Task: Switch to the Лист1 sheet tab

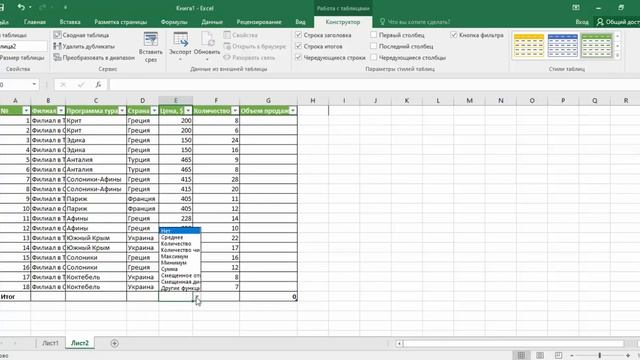Action: point(50,343)
